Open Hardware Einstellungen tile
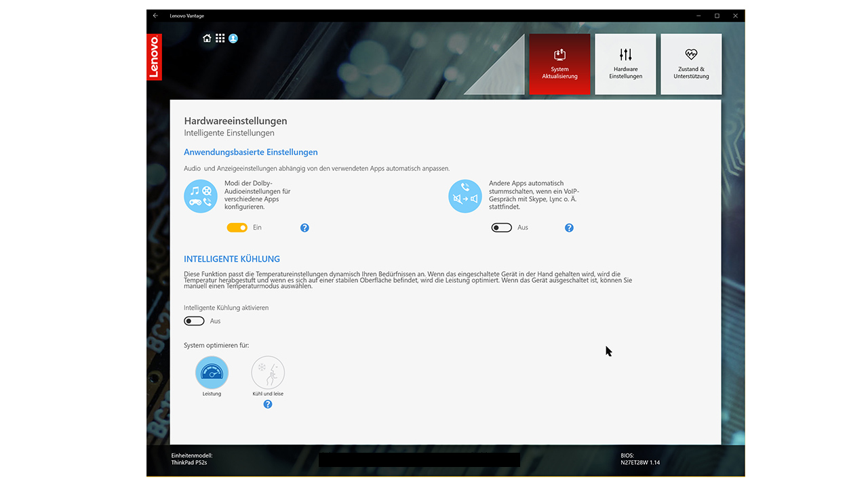This screenshot has height=488, width=868. point(625,64)
